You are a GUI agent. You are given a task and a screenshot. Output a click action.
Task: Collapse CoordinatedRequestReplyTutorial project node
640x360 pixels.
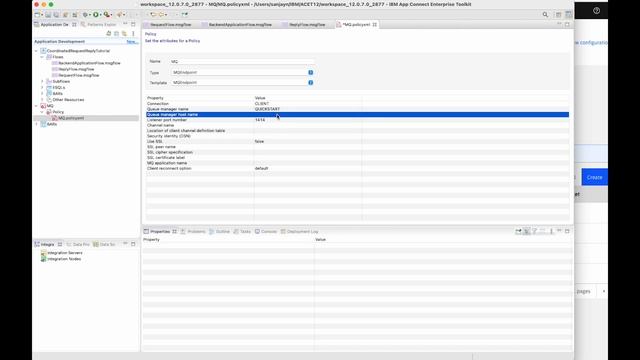(36, 51)
